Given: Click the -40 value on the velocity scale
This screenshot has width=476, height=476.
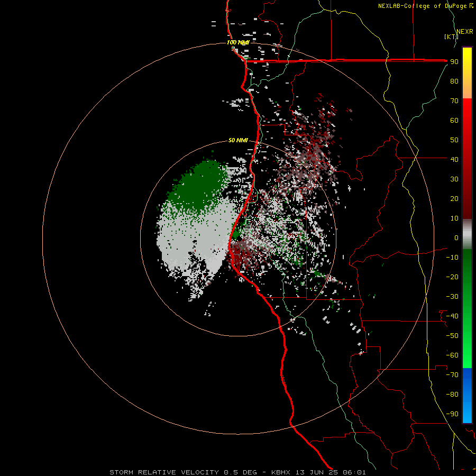Looking at the screenshot, I should [452, 316].
